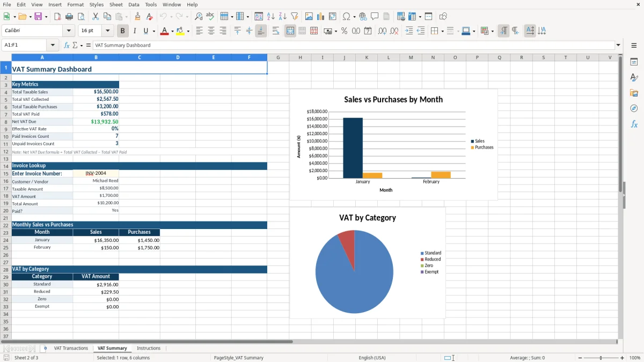The height and width of the screenshot is (362, 644).
Task: Click the formula equals button
Action: click(89, 45)
